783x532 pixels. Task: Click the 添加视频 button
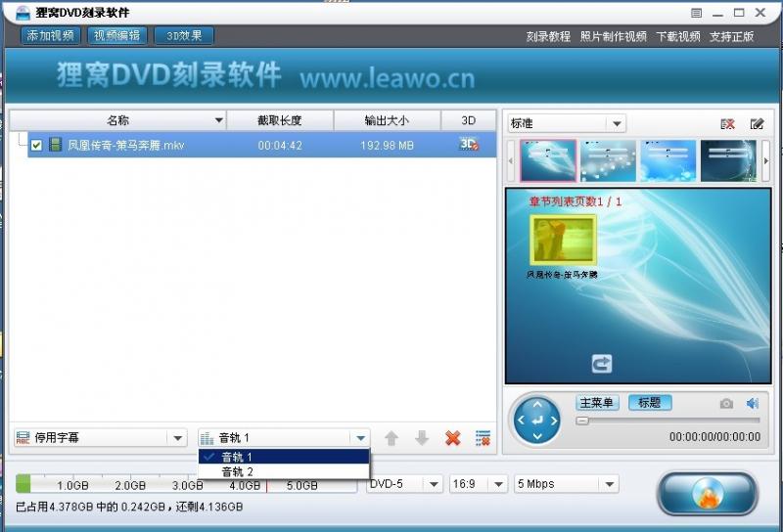[51, 35]
